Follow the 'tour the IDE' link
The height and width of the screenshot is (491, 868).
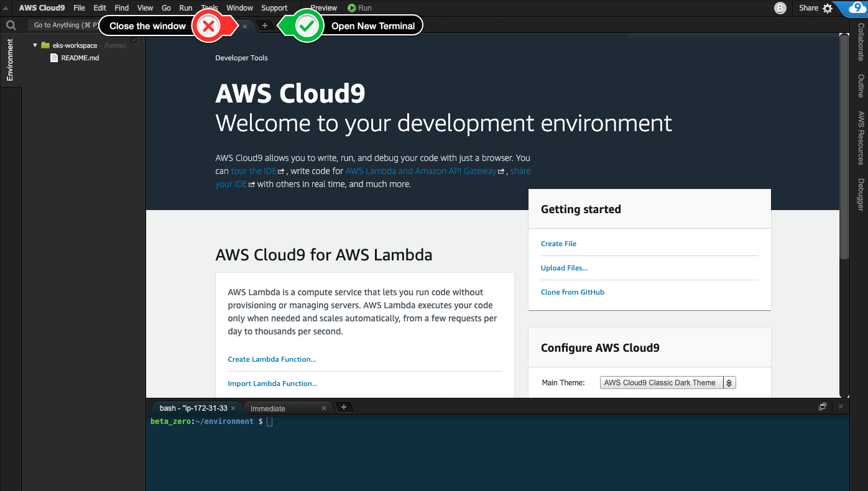254,171
